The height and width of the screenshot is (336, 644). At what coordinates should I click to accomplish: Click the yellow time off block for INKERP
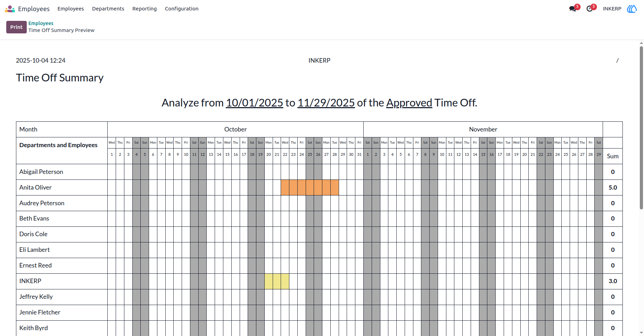coord(277,281)
